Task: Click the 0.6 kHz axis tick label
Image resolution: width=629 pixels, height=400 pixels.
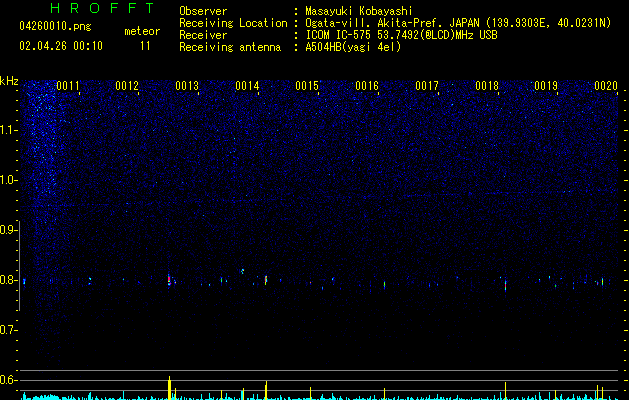Action: click(8, 380)
